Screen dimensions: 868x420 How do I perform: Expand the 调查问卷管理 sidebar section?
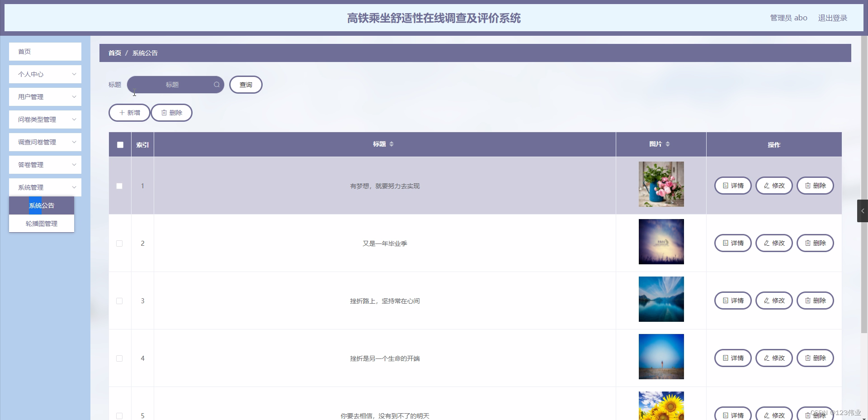point(45,142)
